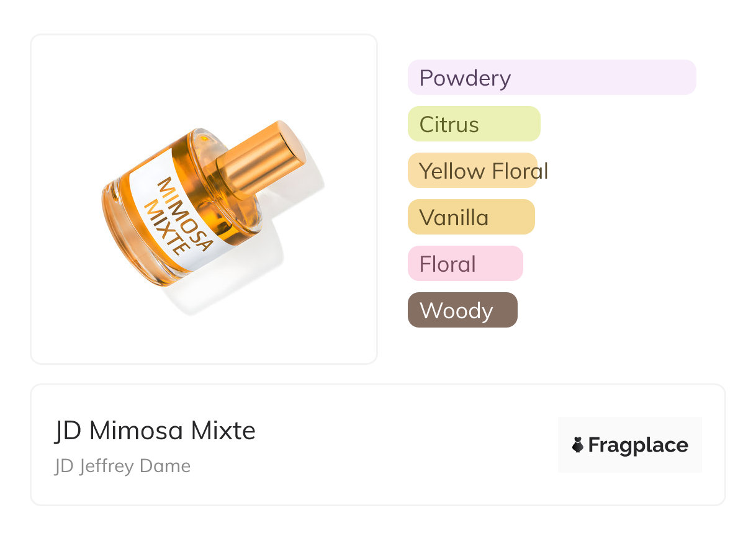
Task: Click the JD Mimosa Mixte title
Action: 155,431
